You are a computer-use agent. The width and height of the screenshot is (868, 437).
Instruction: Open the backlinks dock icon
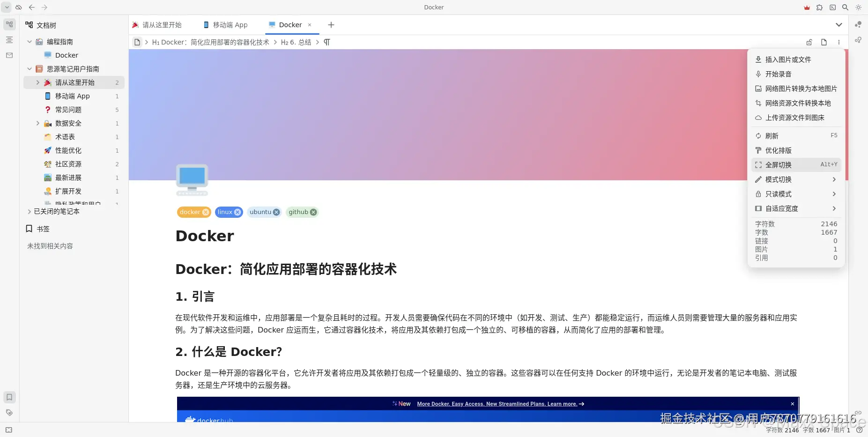click(x=858, y=413)
